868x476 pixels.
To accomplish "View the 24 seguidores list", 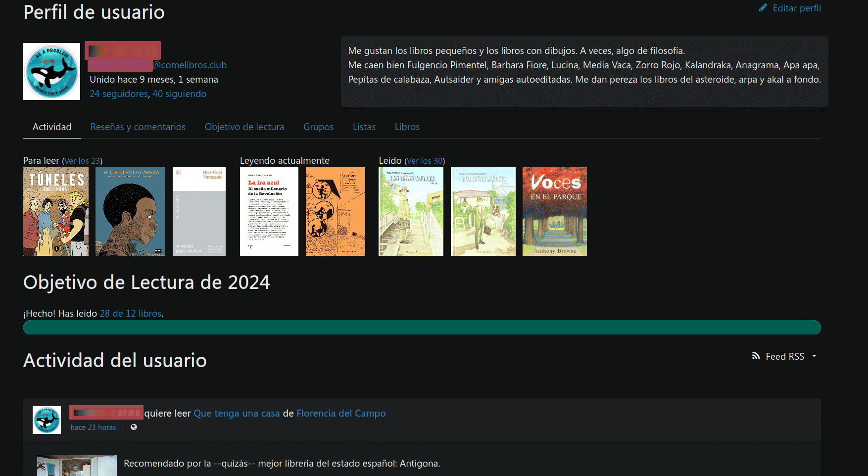I will coord(119,94).
